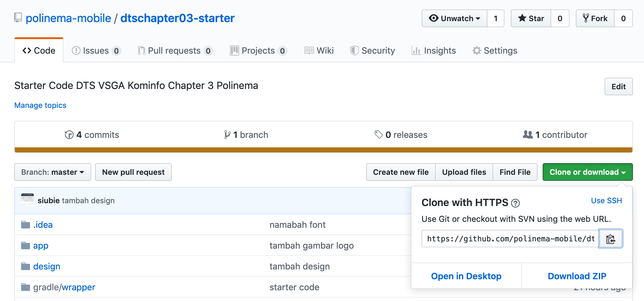Open 'starter code' commit message

pos(294,287)
